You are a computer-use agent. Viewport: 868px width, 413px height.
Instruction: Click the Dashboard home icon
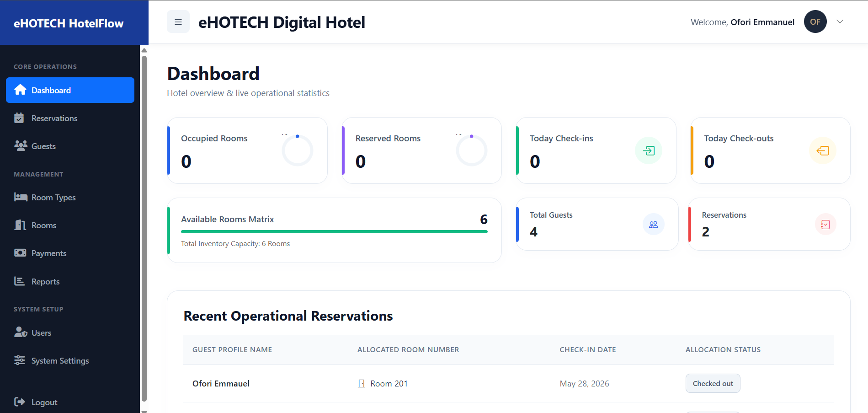(x=20, y=90)
